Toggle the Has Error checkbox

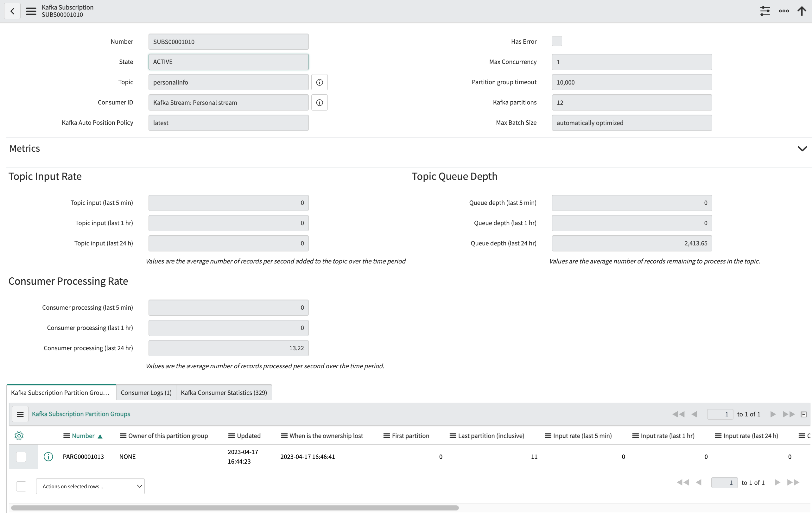[557, 41]
